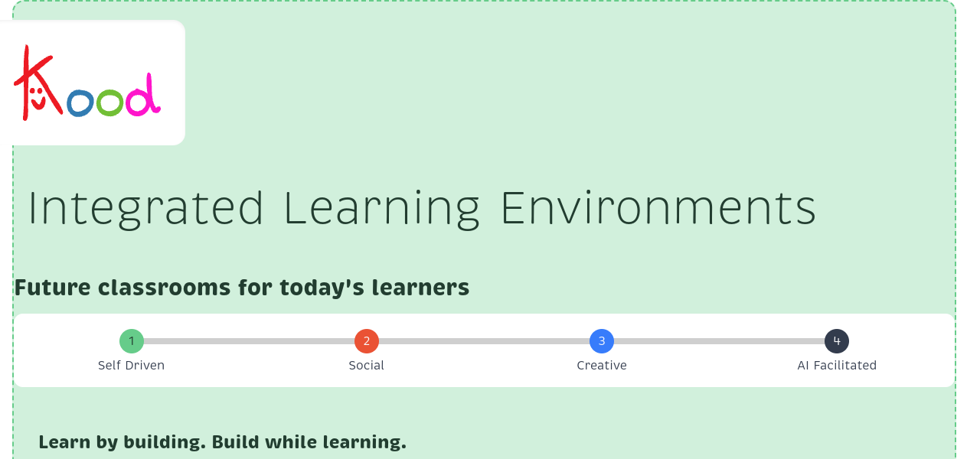The width and height of the screenshot is (980, 459).
Task: Click the word Environments in the heading
Action: (x=658, y=208)
